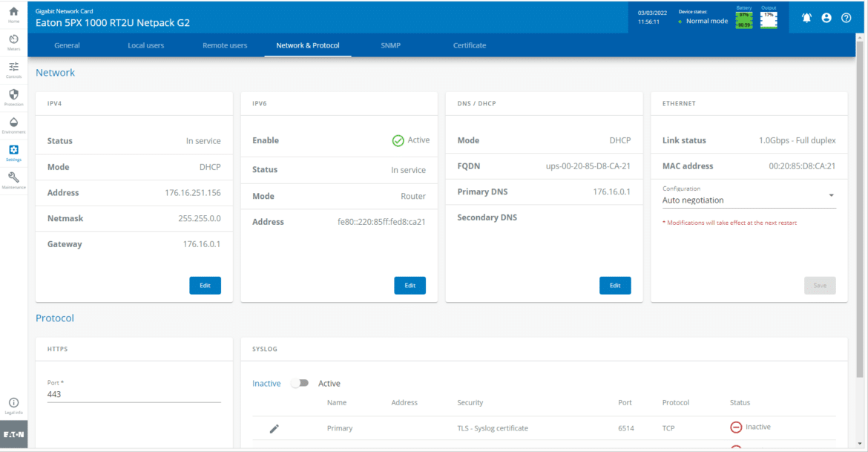Click the IPv6 Mode value Router
The width and height of the screenshot is (868, 452).
[413, 196]
